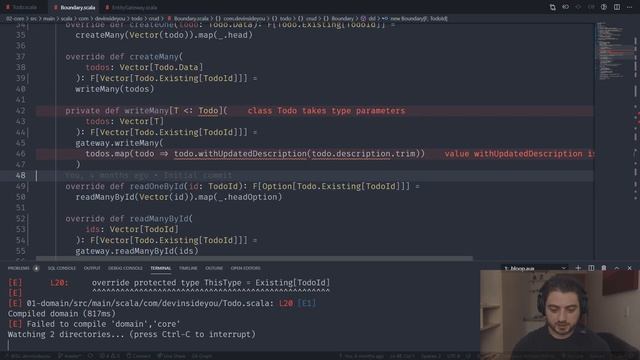The image size is (640, 360).
Task: Open editor More Actions ellipsis menu
Action: [x=629, y=7]
